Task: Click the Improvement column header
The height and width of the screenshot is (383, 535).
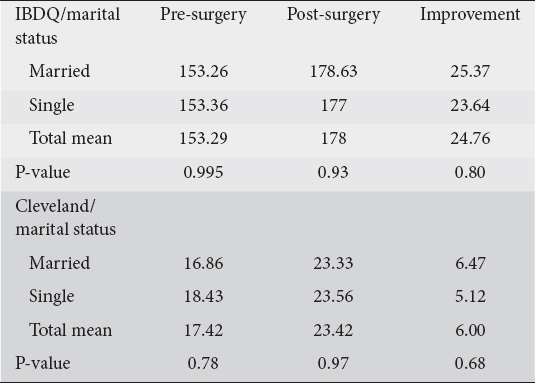Action: click(x=470, y=15)
